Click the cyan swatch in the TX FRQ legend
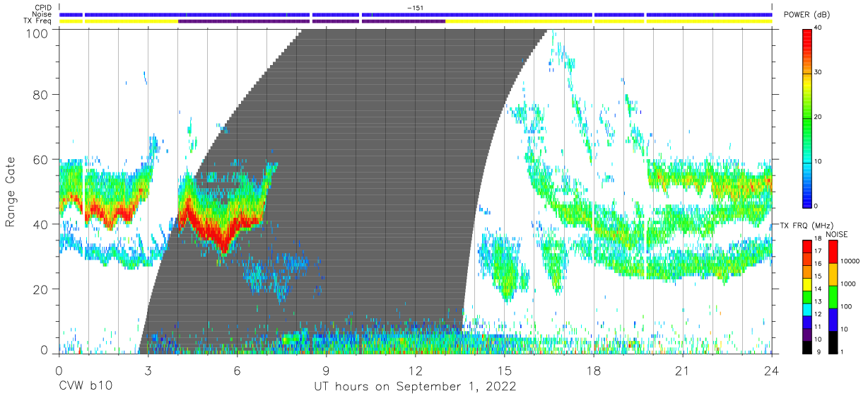The height and width of the screenshot is (401, 868). 807,310
